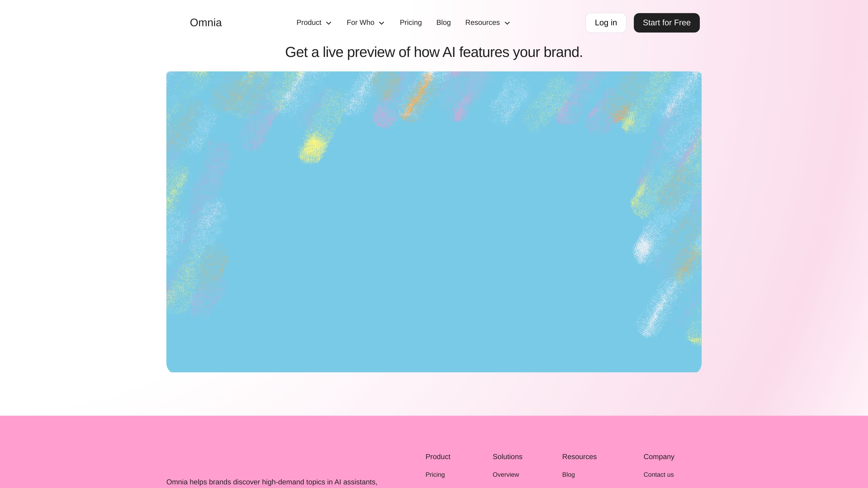868x488 pixels.
Task: Click the Omnia logo in header
Action: click(x=205, y=23)
